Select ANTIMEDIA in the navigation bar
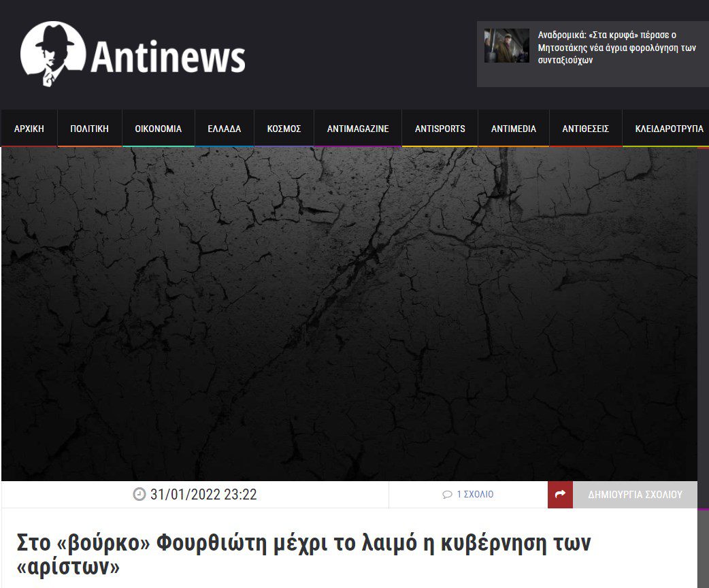709x588 pixels. coord(514,129)
